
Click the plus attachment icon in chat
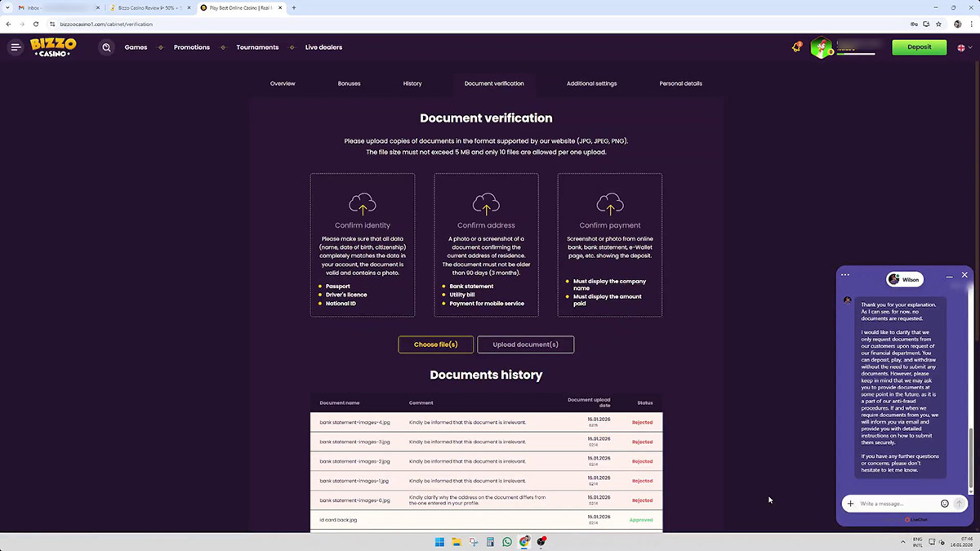click(850, 504)
